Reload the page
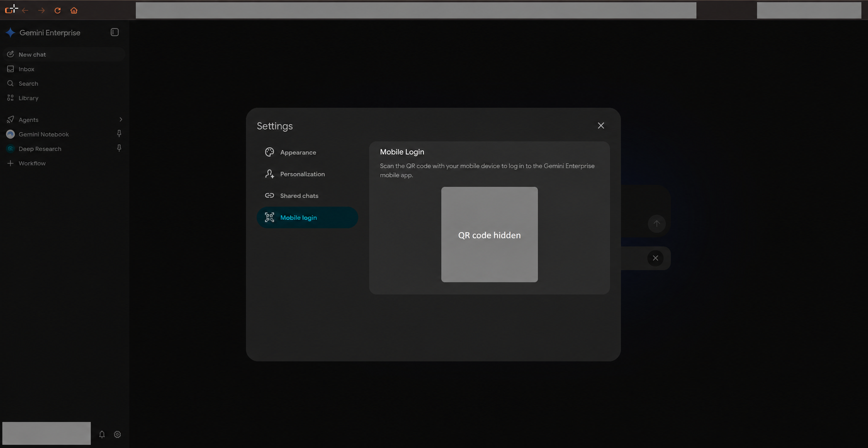 (58, 10)
